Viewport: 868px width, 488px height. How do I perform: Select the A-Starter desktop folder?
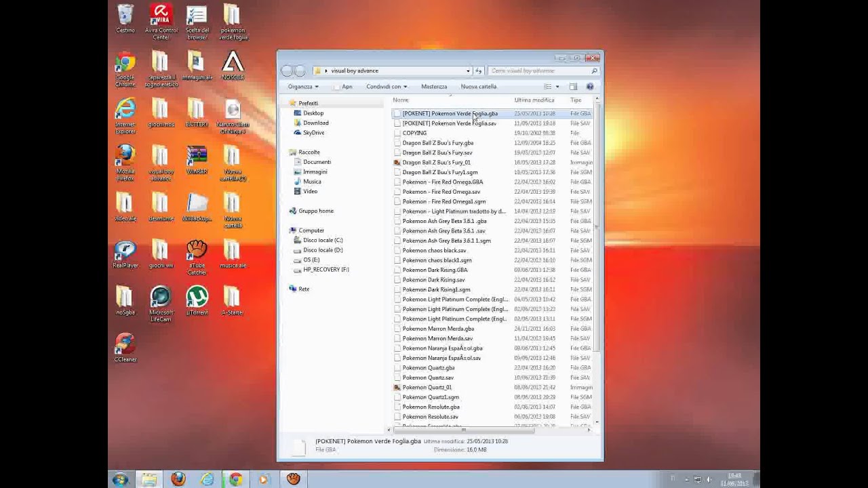pos(233,301)
